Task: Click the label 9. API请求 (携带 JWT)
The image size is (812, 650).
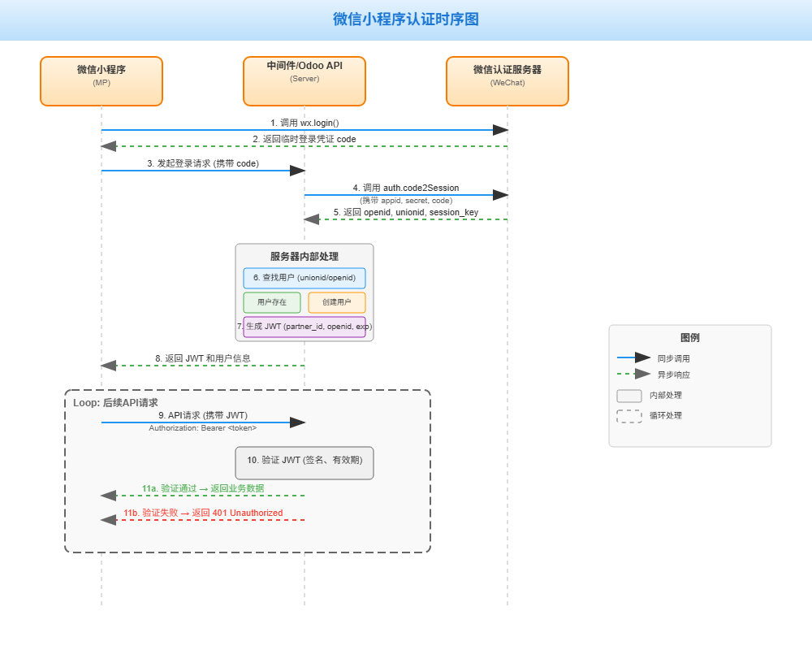Action: click(x=203, y=415)
